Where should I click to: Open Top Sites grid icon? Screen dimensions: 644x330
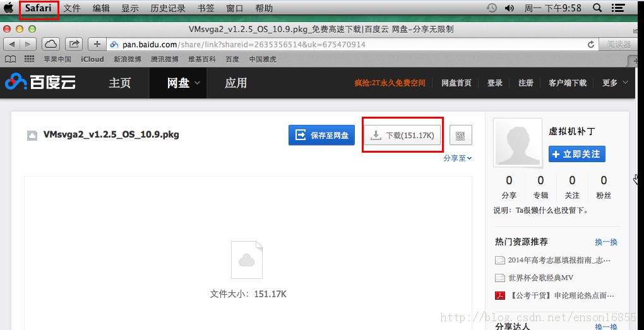pos(29,59)
